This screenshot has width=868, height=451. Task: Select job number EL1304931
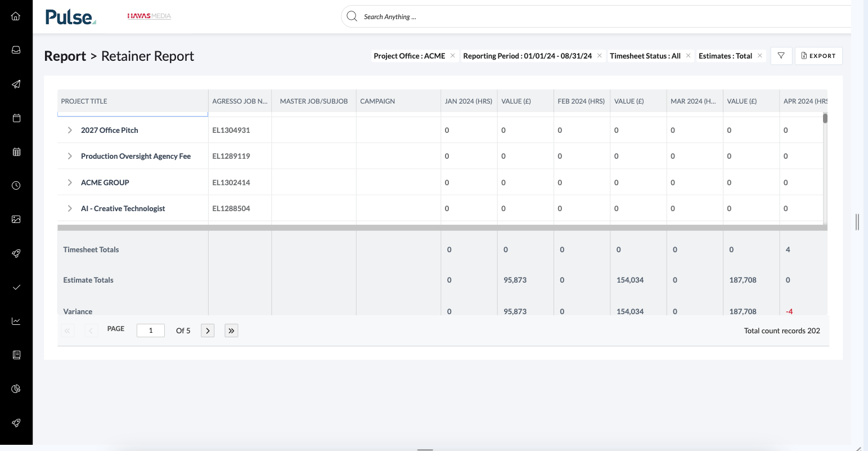tap(231, 130)
